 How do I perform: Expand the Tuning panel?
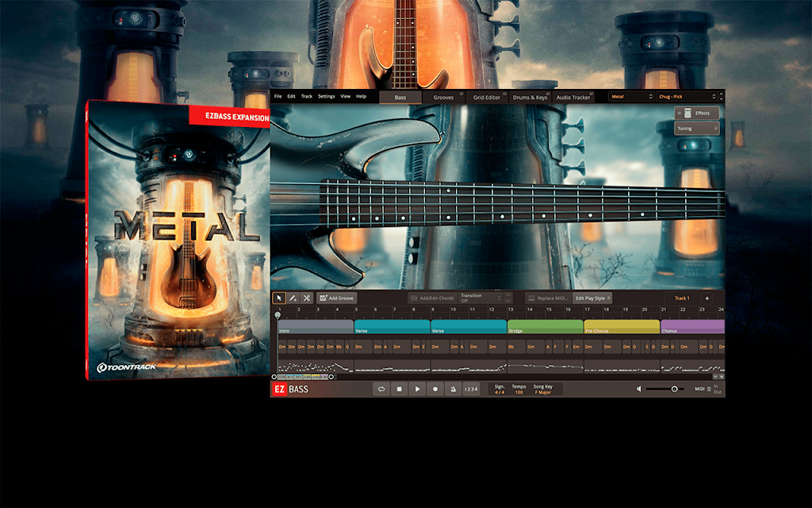[x=696, y=128]
